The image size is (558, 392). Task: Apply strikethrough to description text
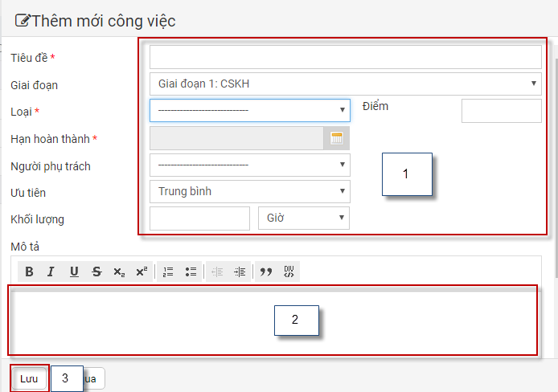coord(96,272)
